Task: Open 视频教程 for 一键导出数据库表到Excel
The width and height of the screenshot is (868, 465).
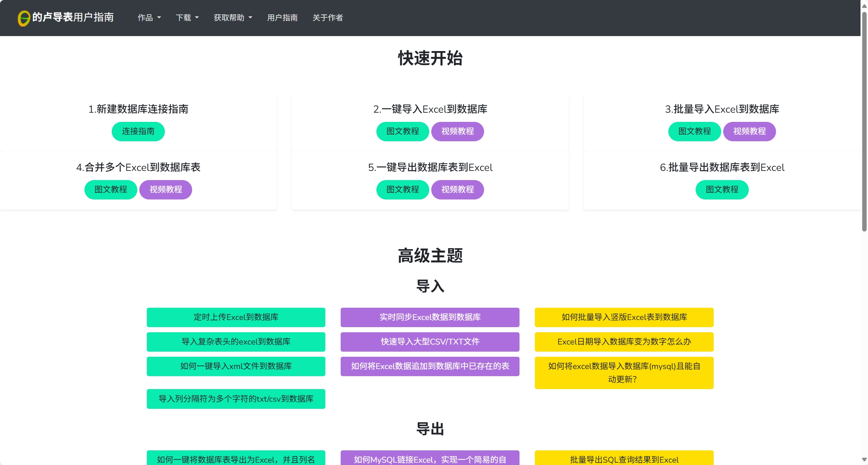Action: click(457, 190)
